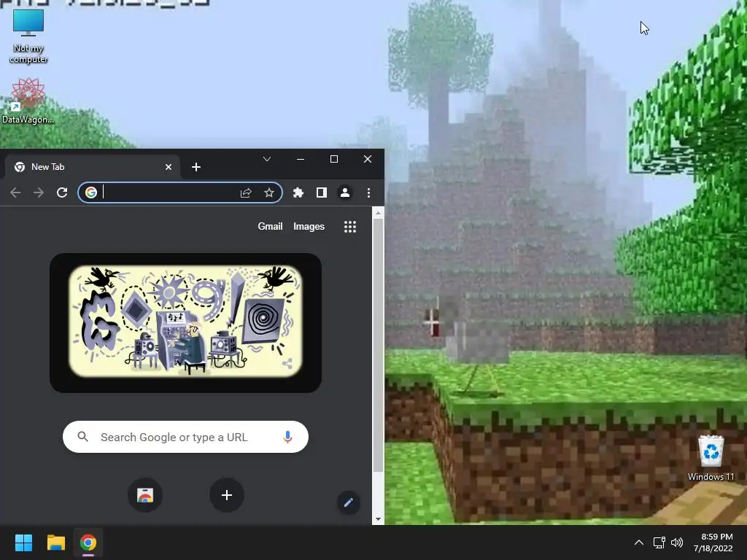Open File Explorer from taskbar
This screenshot has height=560, width=747.
point(55,542)
